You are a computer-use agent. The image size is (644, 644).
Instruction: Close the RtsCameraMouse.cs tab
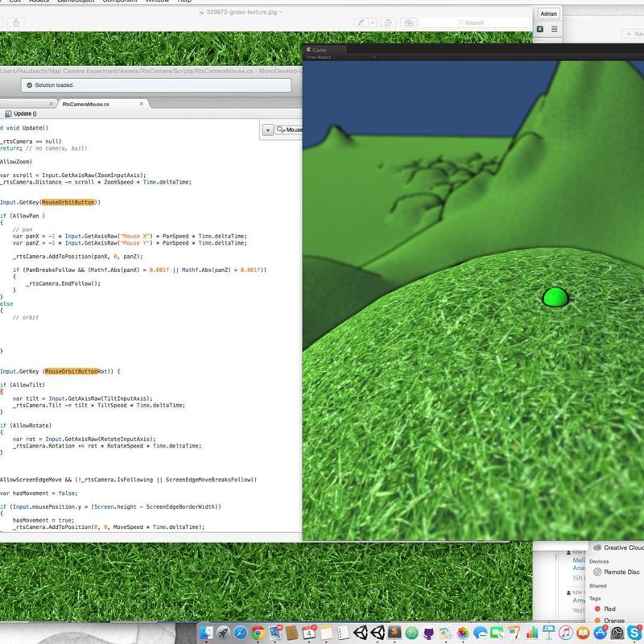[x=142, y=104]
